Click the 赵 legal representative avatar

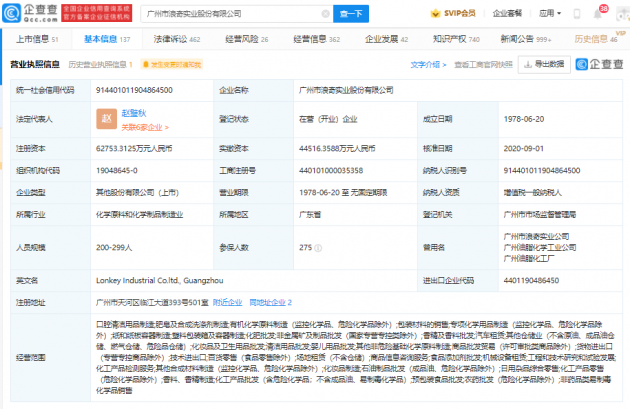[106, 119]
